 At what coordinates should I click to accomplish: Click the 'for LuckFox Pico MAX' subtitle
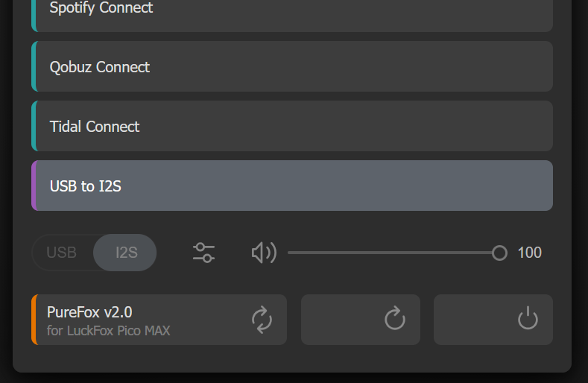pyautogui.click(x=108, y=330)
